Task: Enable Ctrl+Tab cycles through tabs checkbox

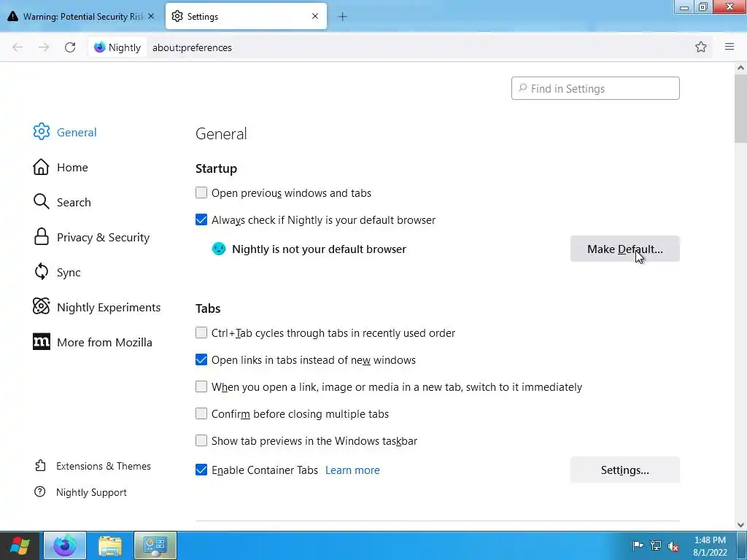Action: [x=201, y=332]
